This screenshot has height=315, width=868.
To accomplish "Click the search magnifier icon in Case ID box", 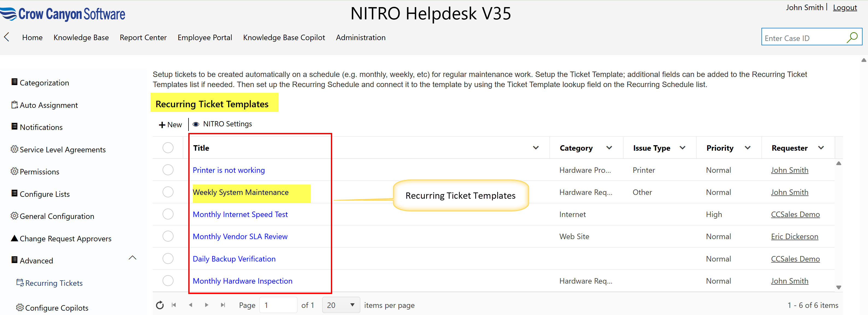I will coord(852,37).
